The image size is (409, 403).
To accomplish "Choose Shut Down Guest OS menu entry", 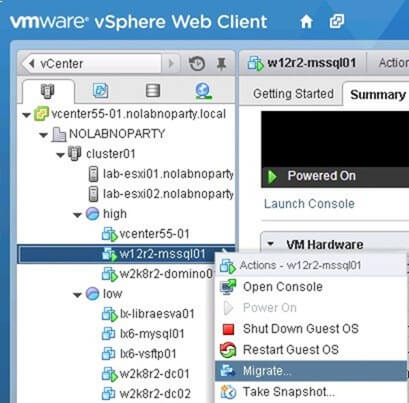I will pos(311,329).
